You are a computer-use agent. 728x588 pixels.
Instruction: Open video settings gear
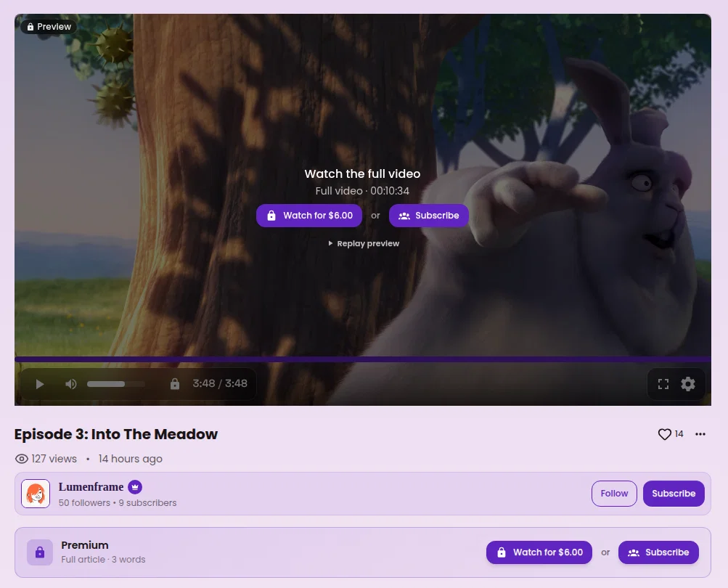tap(688, 384)
